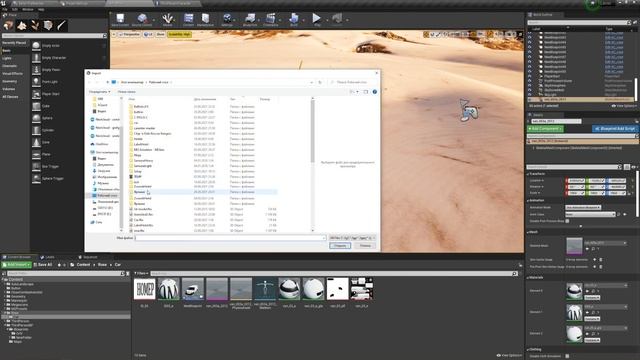Click the Launch toolbar icon
Viewport: 640px width, 360px height.
[337, 19]
